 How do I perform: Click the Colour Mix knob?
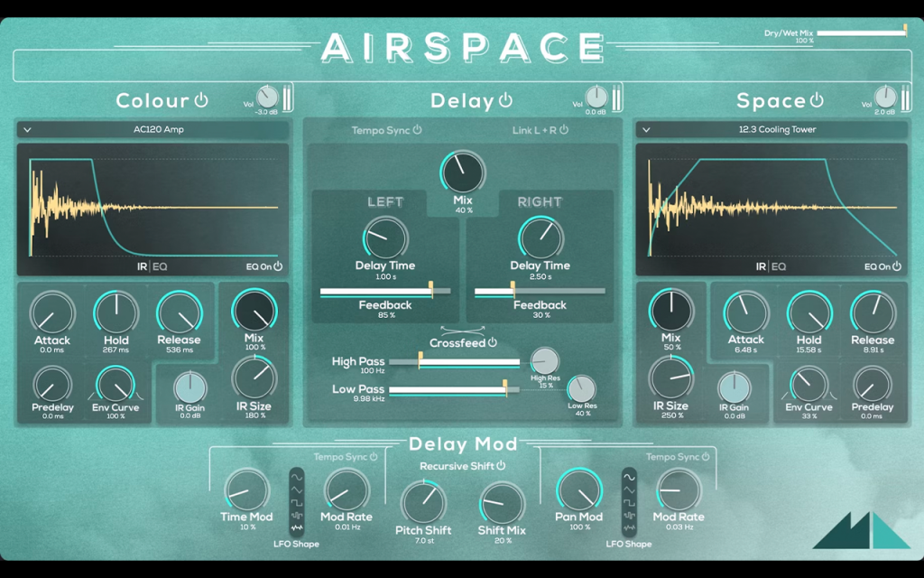coord(254,311)
